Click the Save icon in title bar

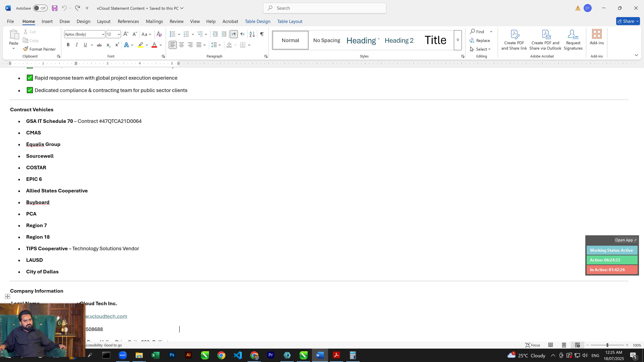[x=55, y=8]
